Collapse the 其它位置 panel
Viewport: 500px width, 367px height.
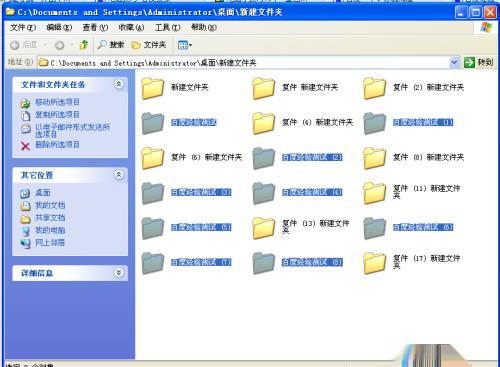(118, 175)
